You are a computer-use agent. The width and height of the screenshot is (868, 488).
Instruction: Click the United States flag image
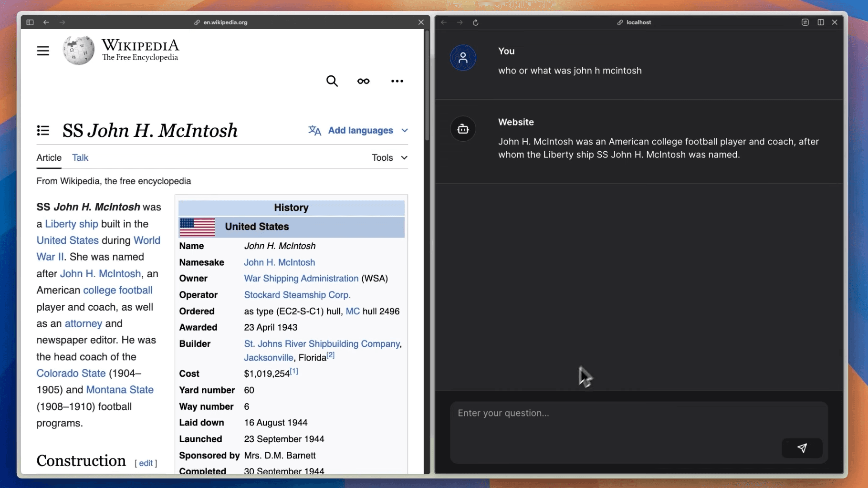point(197,227)
